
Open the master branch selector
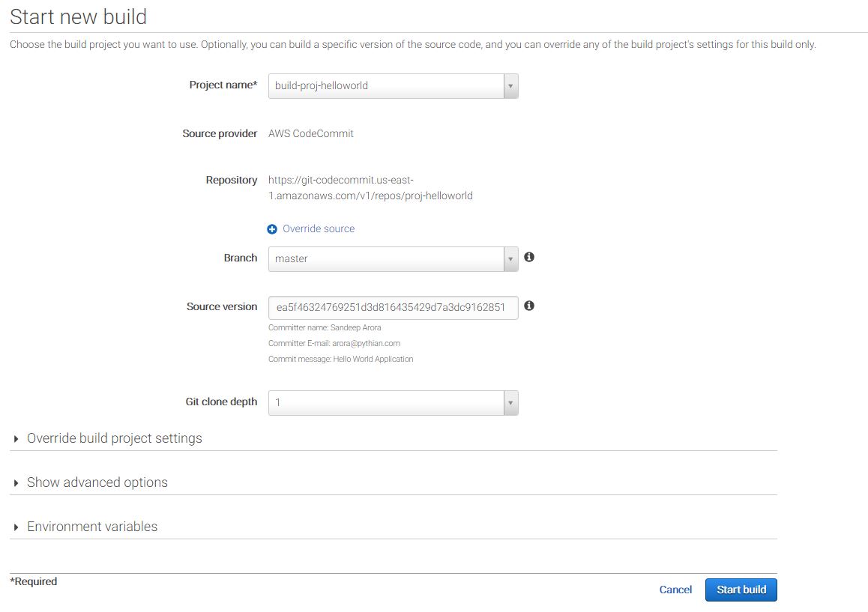coord(385,259)
